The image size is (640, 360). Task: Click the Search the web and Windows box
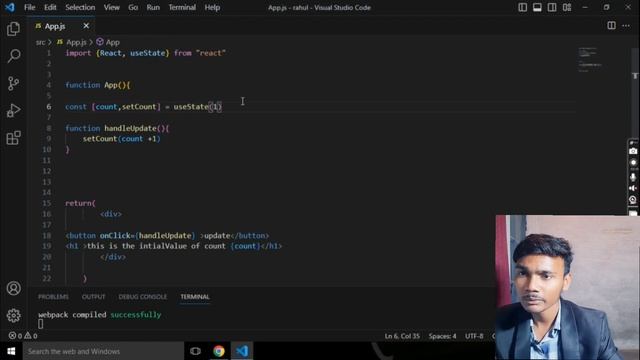[x=103, y=351]
